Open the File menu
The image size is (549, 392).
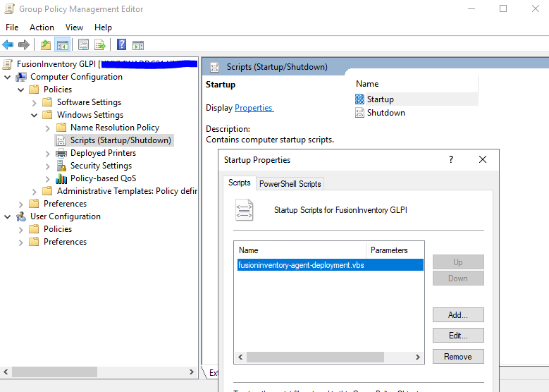click(x=12, y=27)
